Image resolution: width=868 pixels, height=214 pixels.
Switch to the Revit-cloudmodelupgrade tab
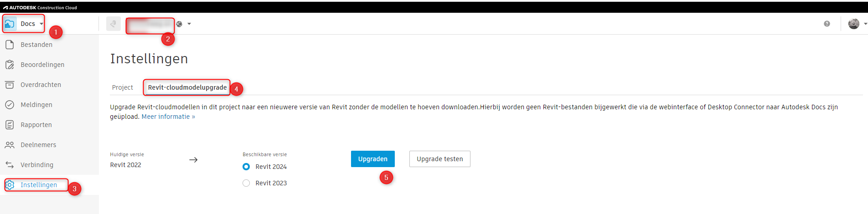pos(187,87)
